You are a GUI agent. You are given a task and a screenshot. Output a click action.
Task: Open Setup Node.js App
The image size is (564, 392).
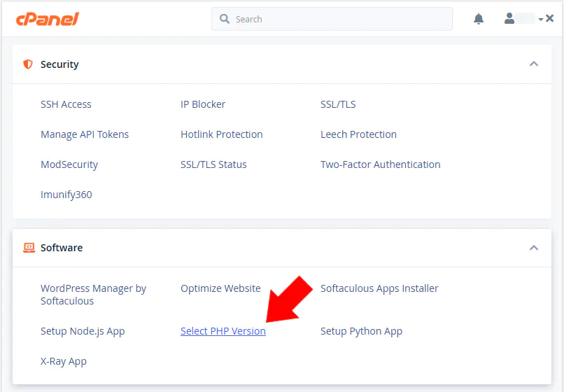pyautogui.click(x=83, y=331)
